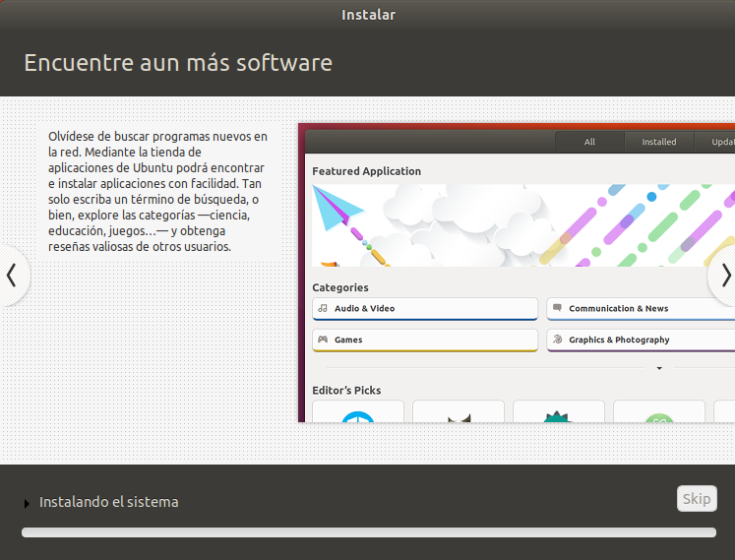Advance to the next slide arrow

(x=724, y=276)
